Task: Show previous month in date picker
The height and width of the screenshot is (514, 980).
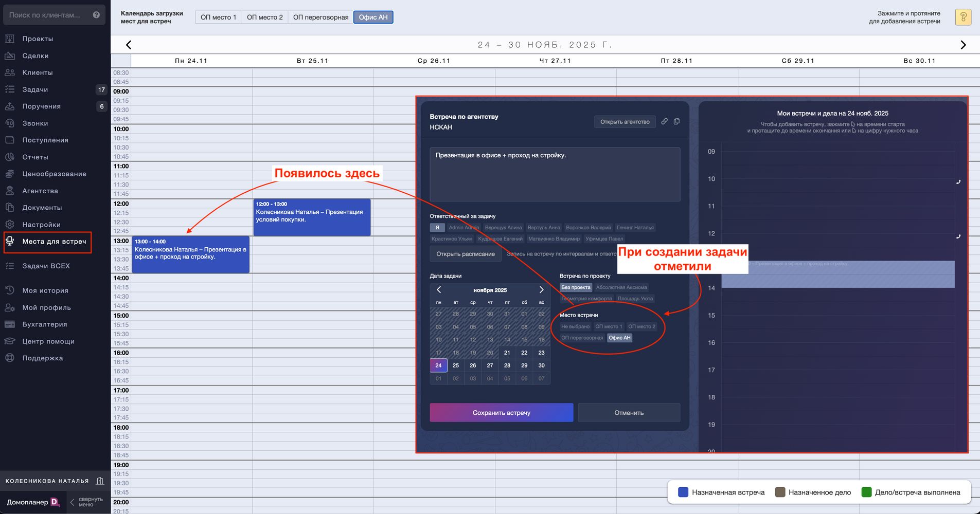Action: pyautogui.click(x=439, y=290)
